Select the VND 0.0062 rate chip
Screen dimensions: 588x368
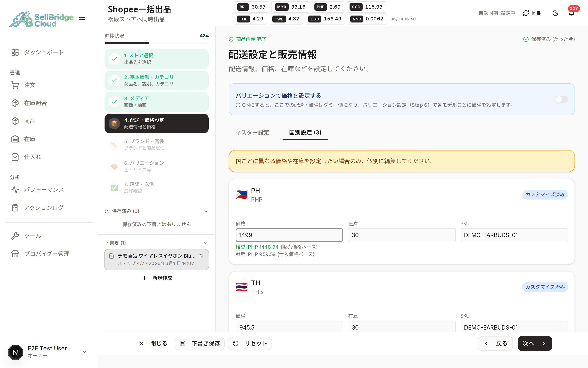367,19
